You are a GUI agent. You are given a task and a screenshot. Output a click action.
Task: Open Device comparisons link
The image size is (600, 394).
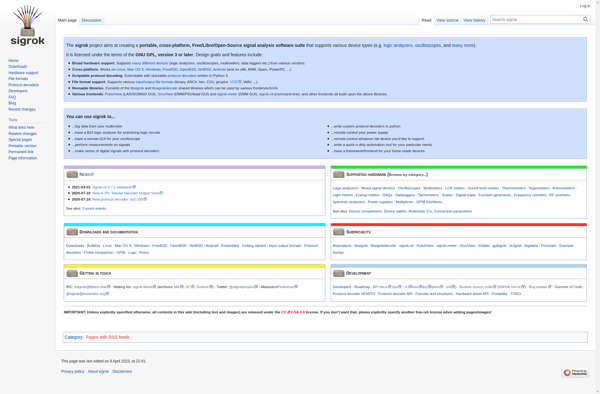(x=365, y=211)
